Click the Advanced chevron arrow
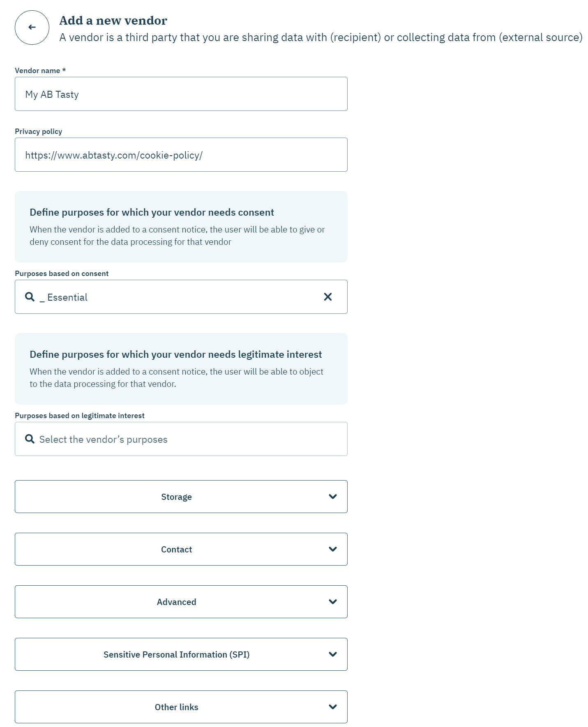The width and height of the screenshot is (588, 727). [x=333, y=602]
